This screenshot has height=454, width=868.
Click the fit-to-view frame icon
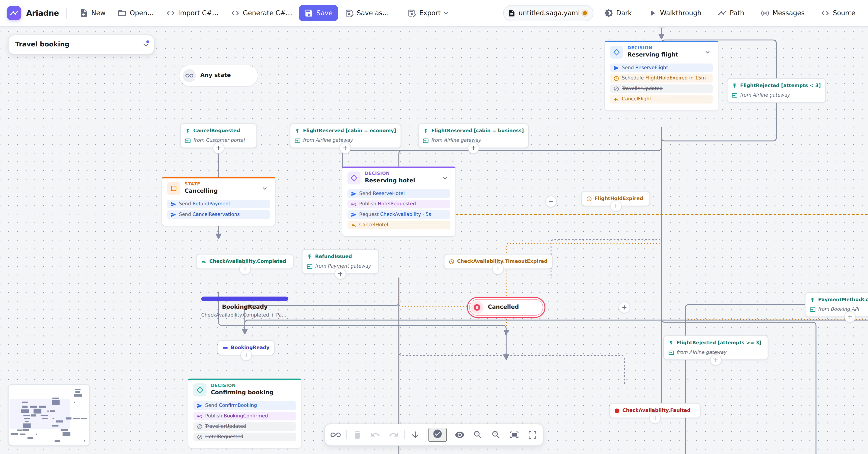click(x=514, y=435)
